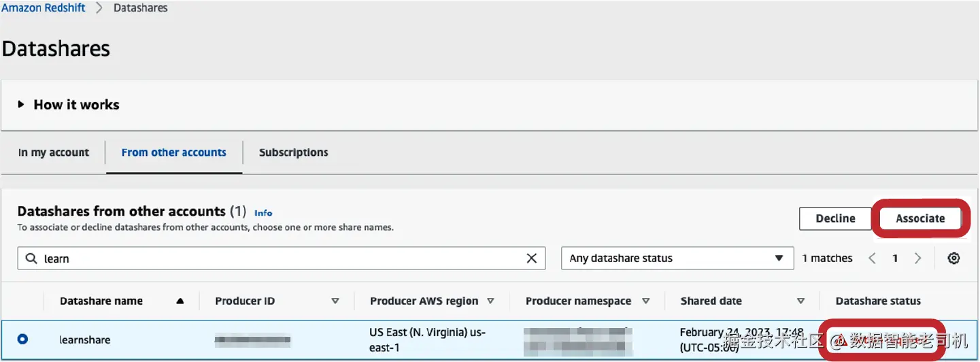Screen dimensions: 980x362
Task: Open table preferences gear icon
Action: [953, 259]
